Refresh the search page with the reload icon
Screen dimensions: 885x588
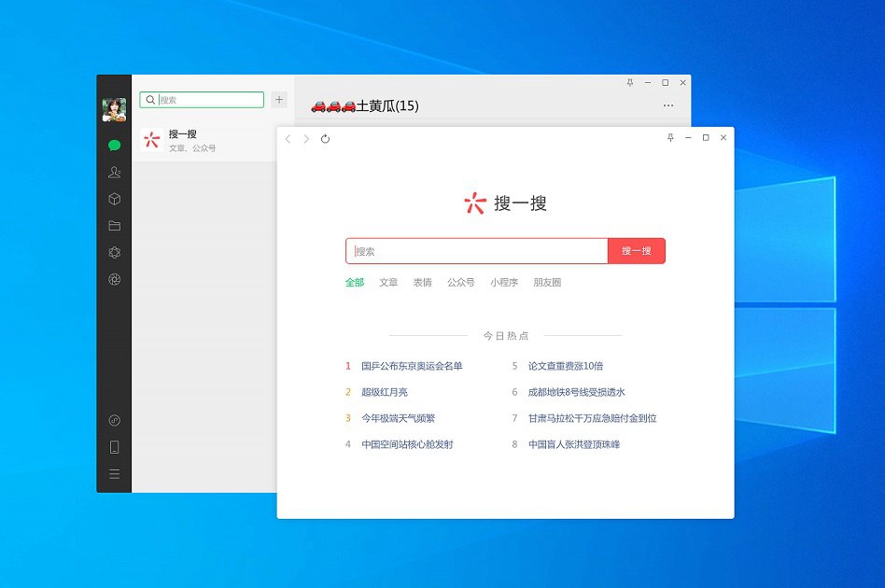click(x=324, y=138)
